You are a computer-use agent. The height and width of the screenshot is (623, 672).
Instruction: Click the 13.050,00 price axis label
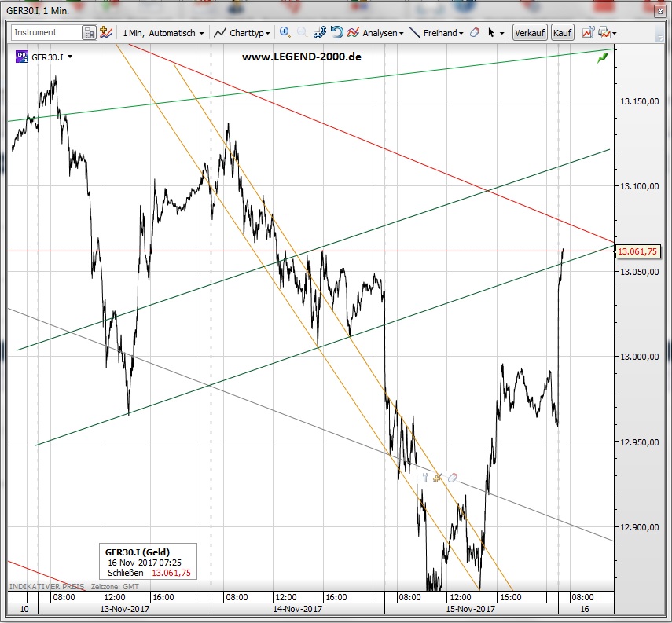[x=639, y=272]
